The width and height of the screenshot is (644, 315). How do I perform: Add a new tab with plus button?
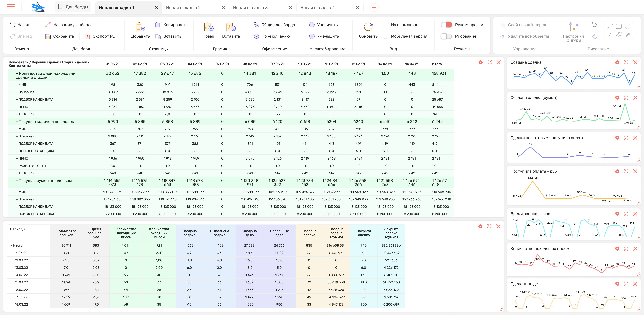374,8
